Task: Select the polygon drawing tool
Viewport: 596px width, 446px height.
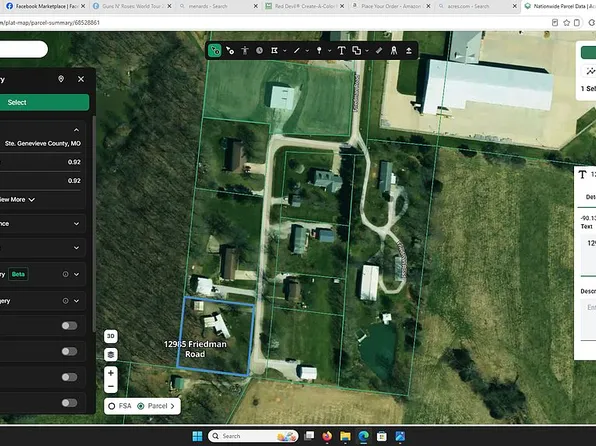Action: 274,50
